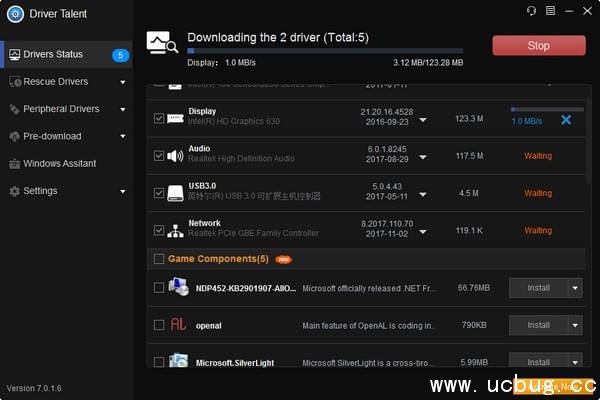Open the Display driver version dropdown
Screen dimensions: 600x400
pyautogui.click(x=423, y=120)
